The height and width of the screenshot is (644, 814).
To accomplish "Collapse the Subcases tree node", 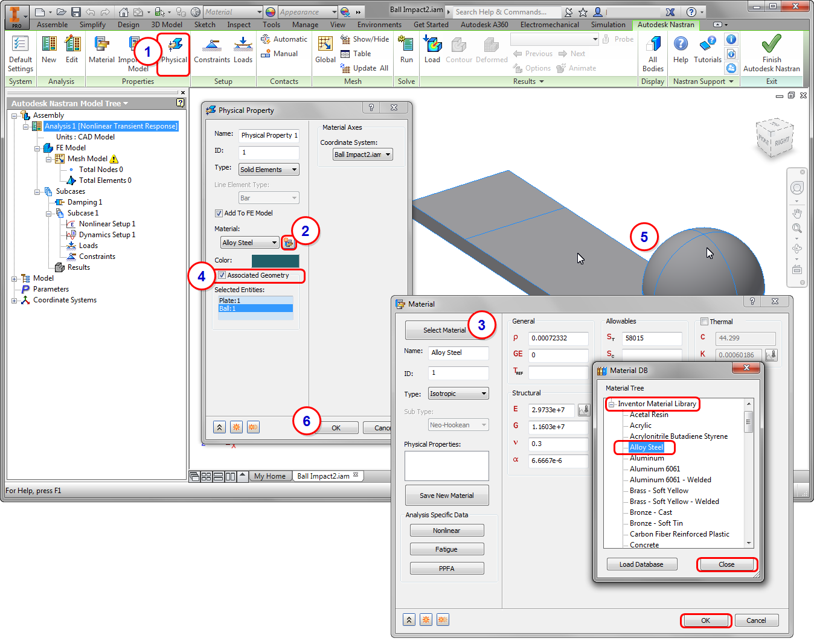I will pos(37,191).
